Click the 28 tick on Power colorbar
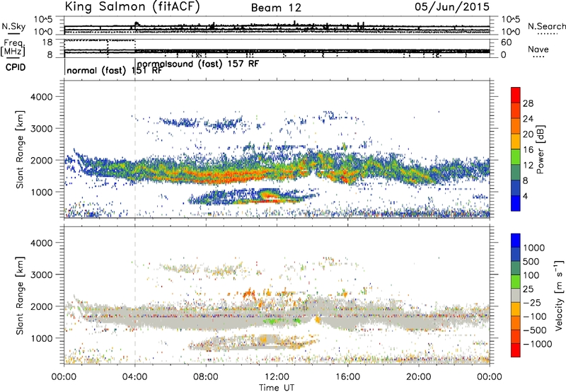 pos(528,103)
